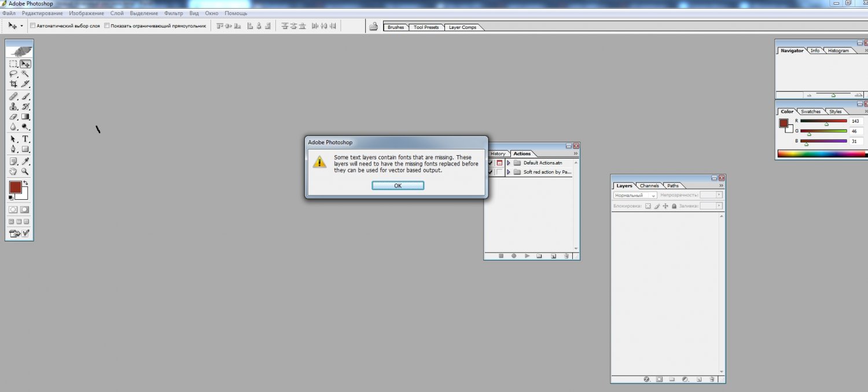Reset default foreground and background colors
868x392 pixels.
(x=10, y=198)
